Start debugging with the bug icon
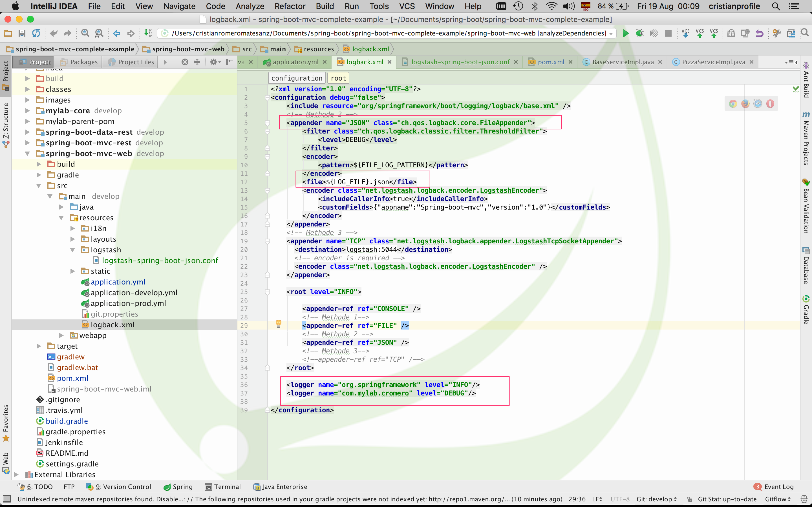The height and width of the screenshot is (507, 812). pyautogui.click(x=640, y=33)
